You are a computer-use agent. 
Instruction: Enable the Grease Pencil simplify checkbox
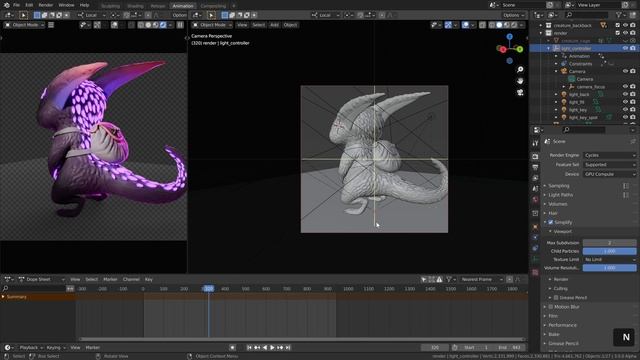(x=556, y=298)
